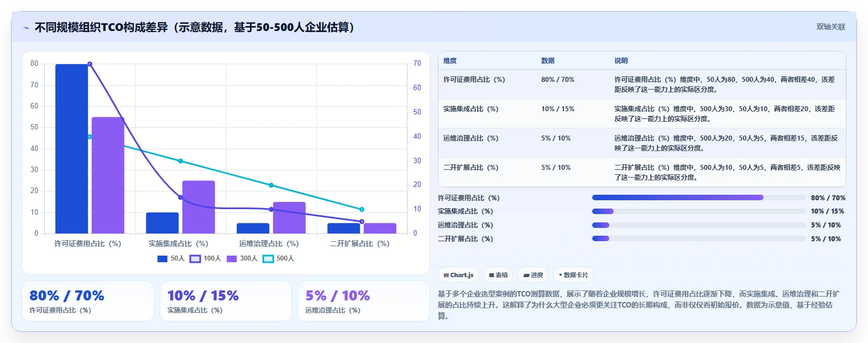The width and height of the screenshot is (868, 343).
Task: Toggle the 300人 legend swatch
Action: 232,259
